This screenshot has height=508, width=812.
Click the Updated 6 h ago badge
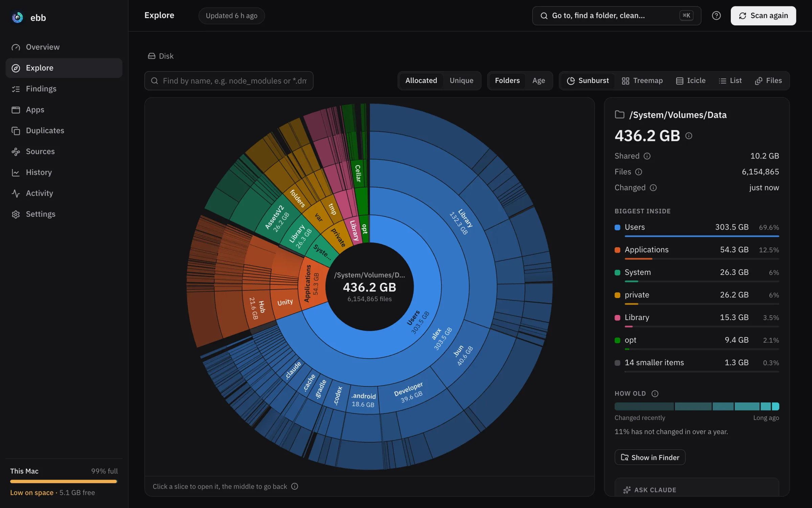point(231,16)
